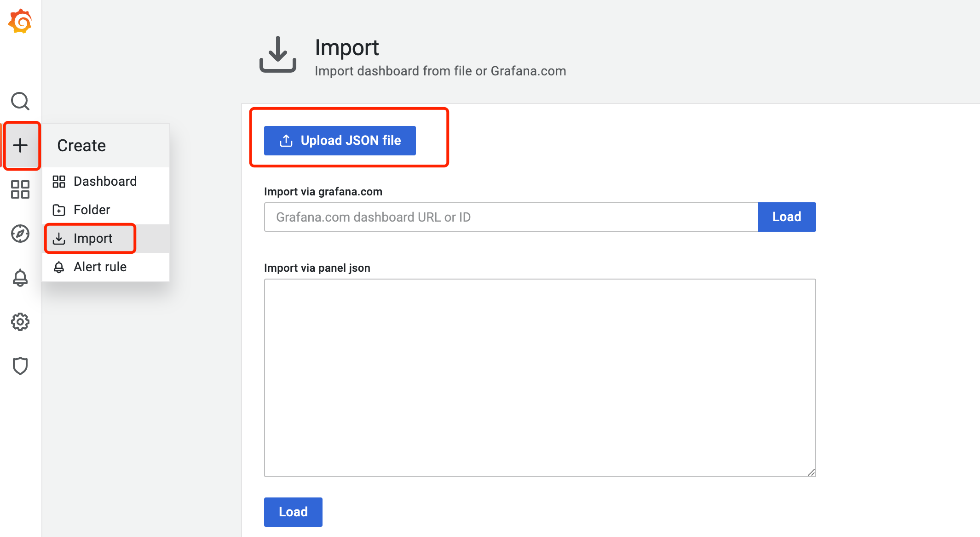Select Folder from Create menu
Screen dimensions: 980x537
pos(92,210)
